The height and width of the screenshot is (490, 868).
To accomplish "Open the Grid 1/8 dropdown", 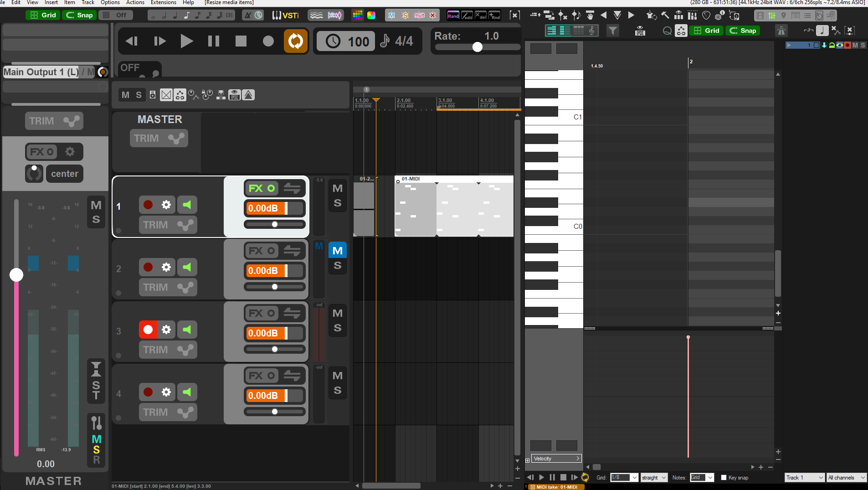I will pyautogui.click(x=624, y=478).
